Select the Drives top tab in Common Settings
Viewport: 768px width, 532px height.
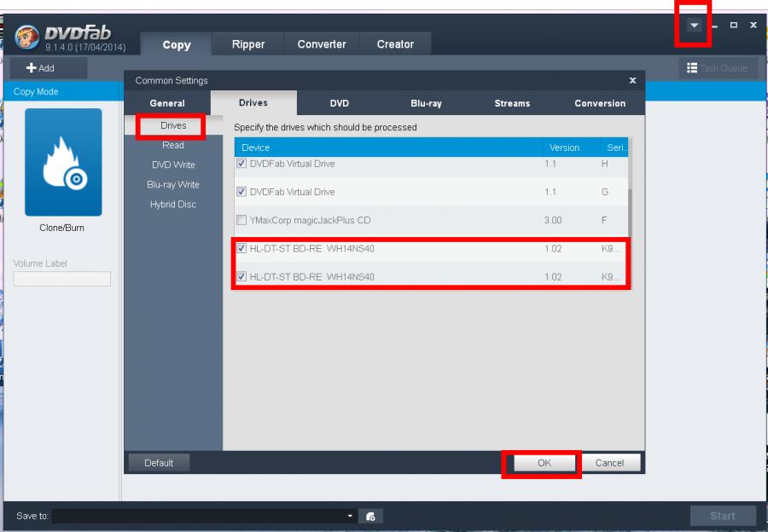point(253,103)
